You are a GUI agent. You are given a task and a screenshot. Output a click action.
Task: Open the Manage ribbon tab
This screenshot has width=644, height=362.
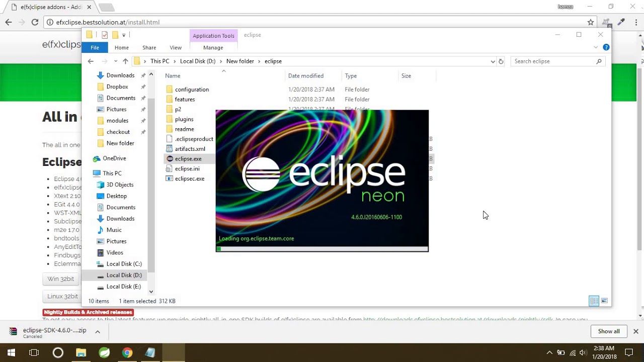pyautogui.click(x=213, y=47)
